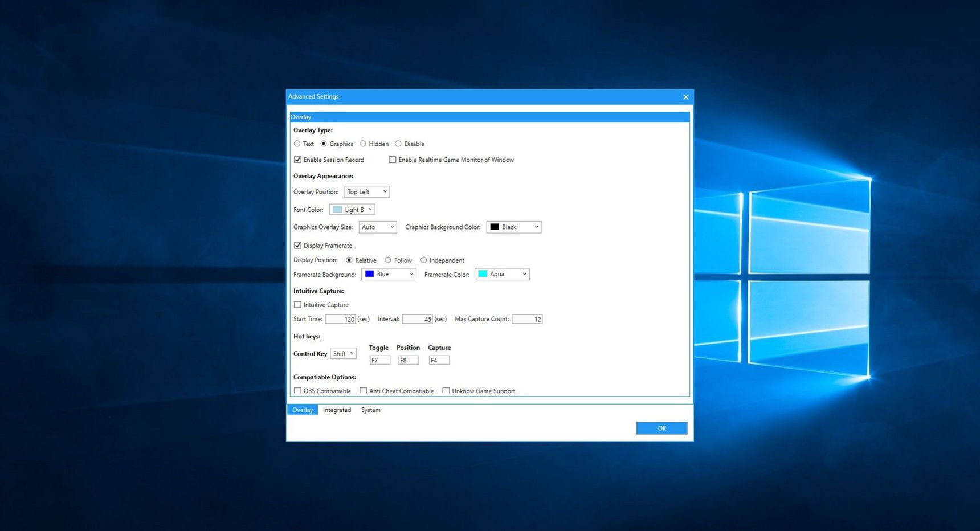Screen dimensions: 980x531
Task: Click the Light Blue font color swatch
Action: point(337,210)
